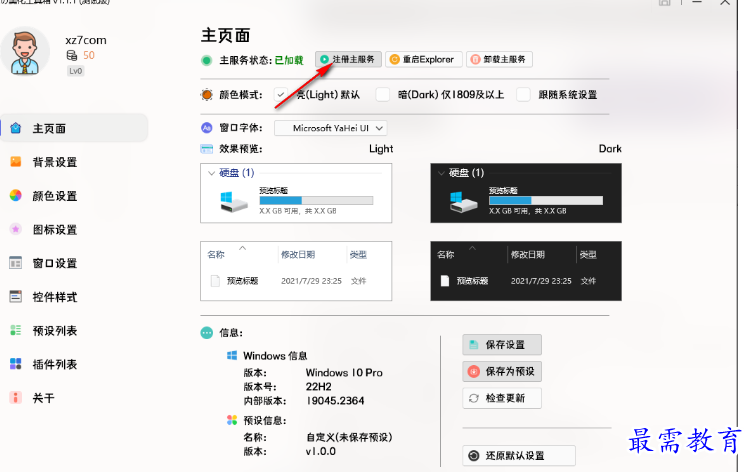Click the 效果预览 preview icon
The height and width of the screenshot is (472, 750).
(207, 149)
